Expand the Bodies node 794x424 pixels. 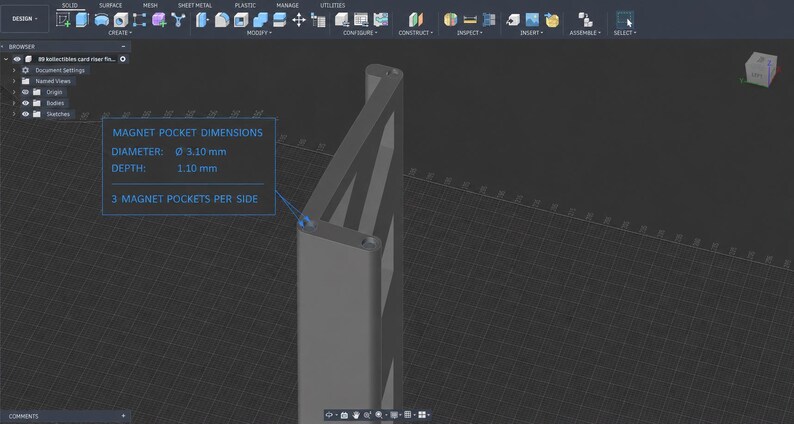(14, 103)
